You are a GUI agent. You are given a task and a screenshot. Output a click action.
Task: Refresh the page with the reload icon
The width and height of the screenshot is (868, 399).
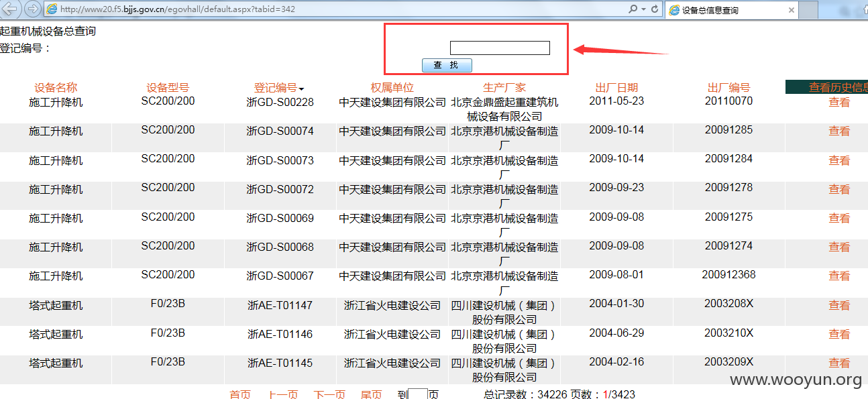click(x=655, y=9)
